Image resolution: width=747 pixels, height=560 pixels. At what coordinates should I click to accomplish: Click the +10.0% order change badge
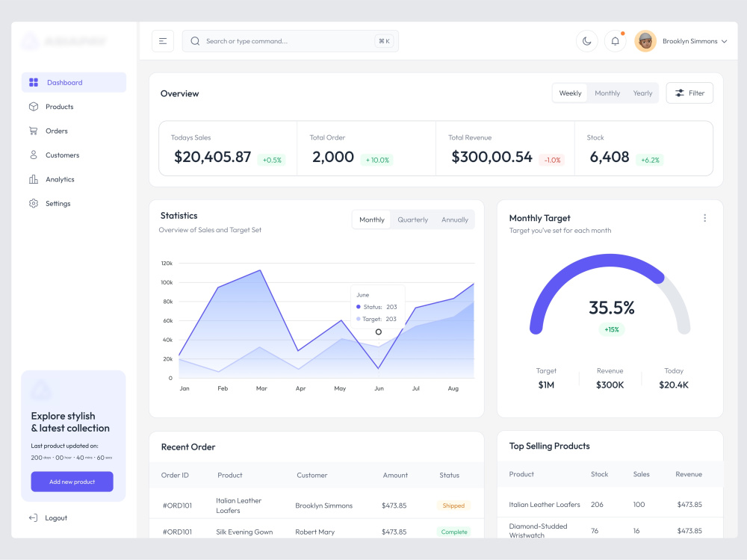pyautogui.click(x=377, y=160)
